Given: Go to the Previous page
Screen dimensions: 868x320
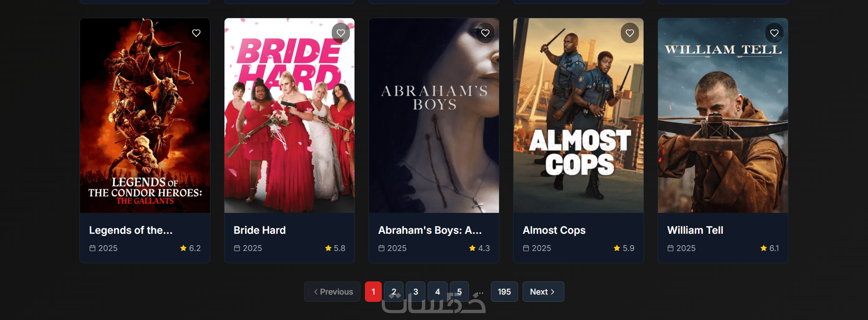Looking at the screenshot, I should click(x=332, y=292).
